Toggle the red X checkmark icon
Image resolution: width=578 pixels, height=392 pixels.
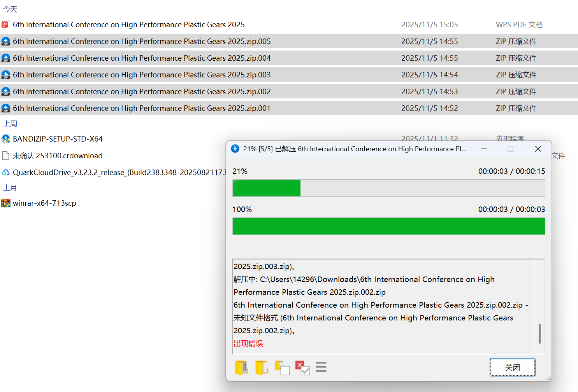pyautogui.click(x=302, y=367)
